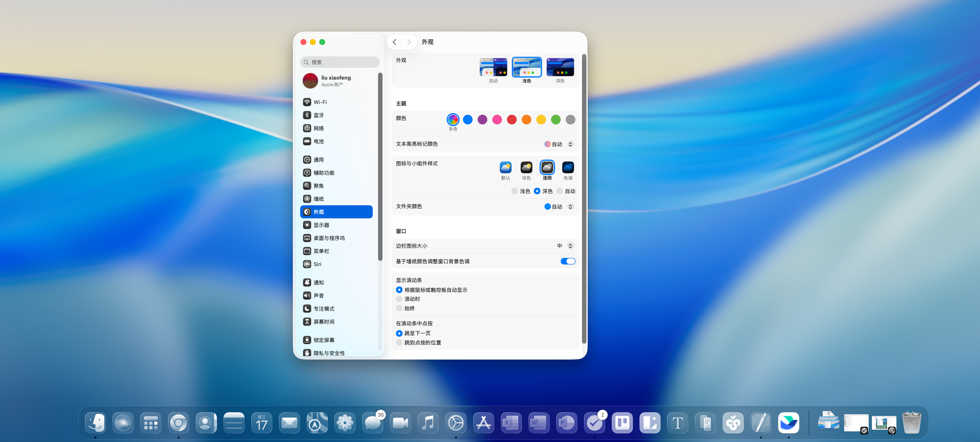
Task: Open Siri settings in sidebar
Action: pyautogui.click(x=317, y=264)
